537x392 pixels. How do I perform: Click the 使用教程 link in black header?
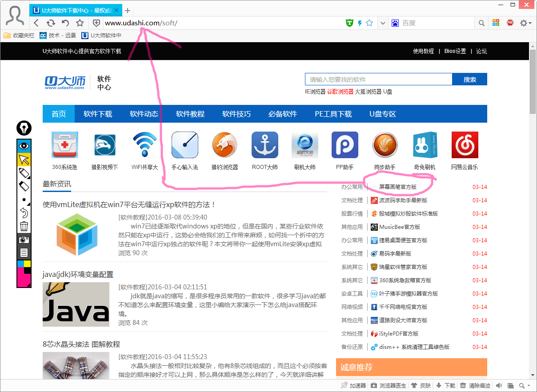coord(423,51)
